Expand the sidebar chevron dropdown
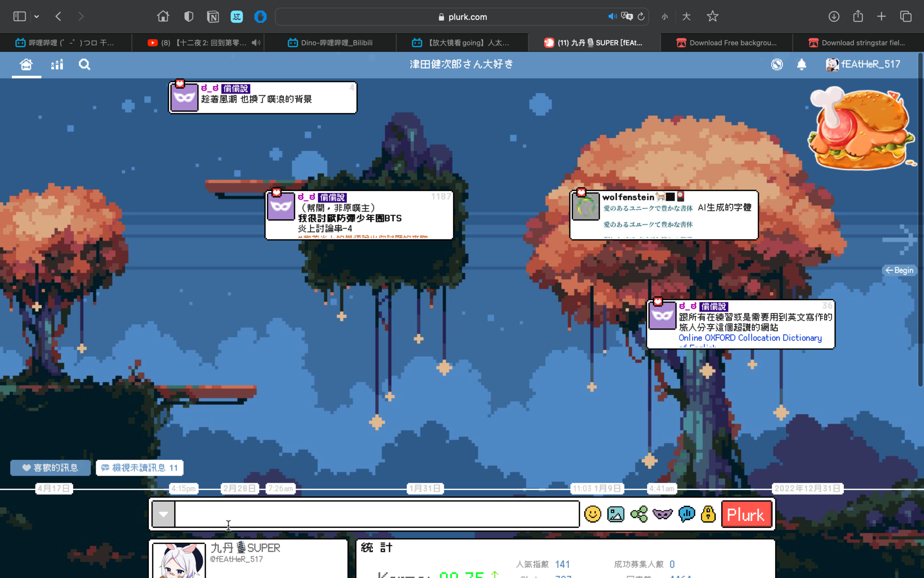This screenshot has width=924, height=578. click(37, 17)
